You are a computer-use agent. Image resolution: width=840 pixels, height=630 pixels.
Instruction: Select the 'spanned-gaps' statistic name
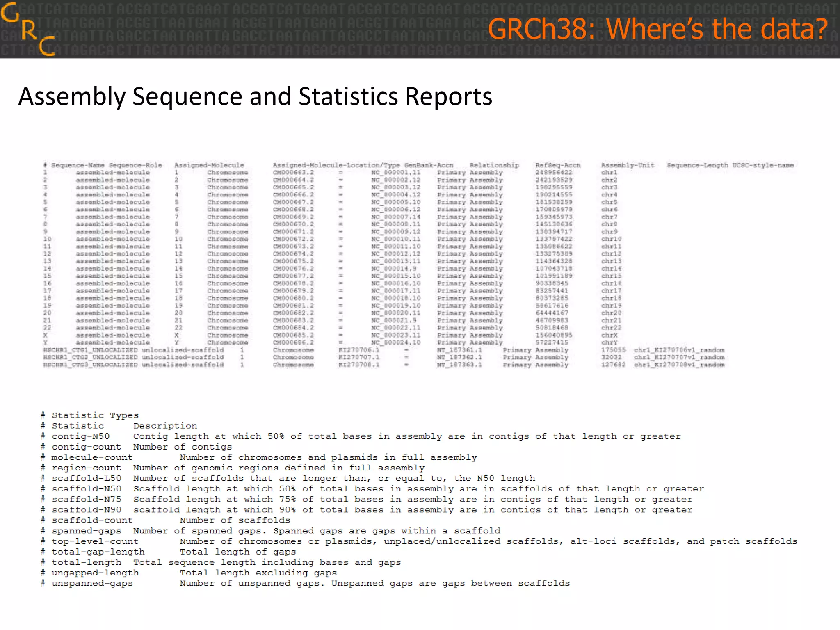click(87, 531)
